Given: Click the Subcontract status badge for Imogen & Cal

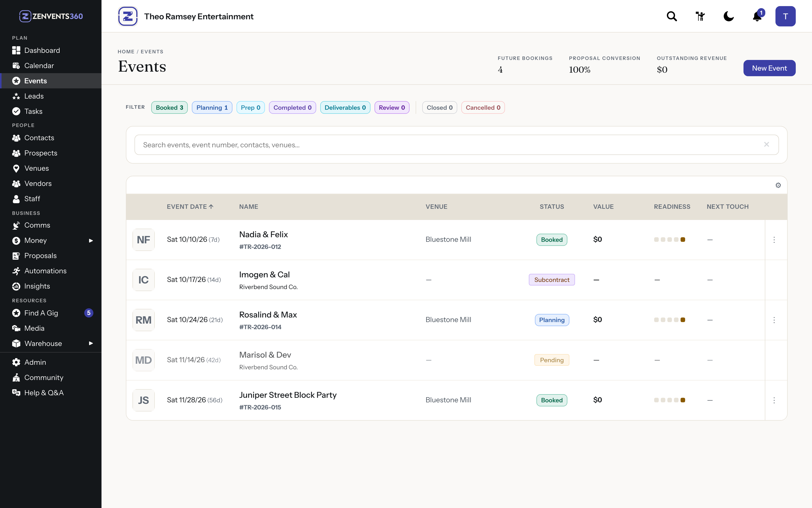Looking at the screenshot, I should click(x=552, y=280).
